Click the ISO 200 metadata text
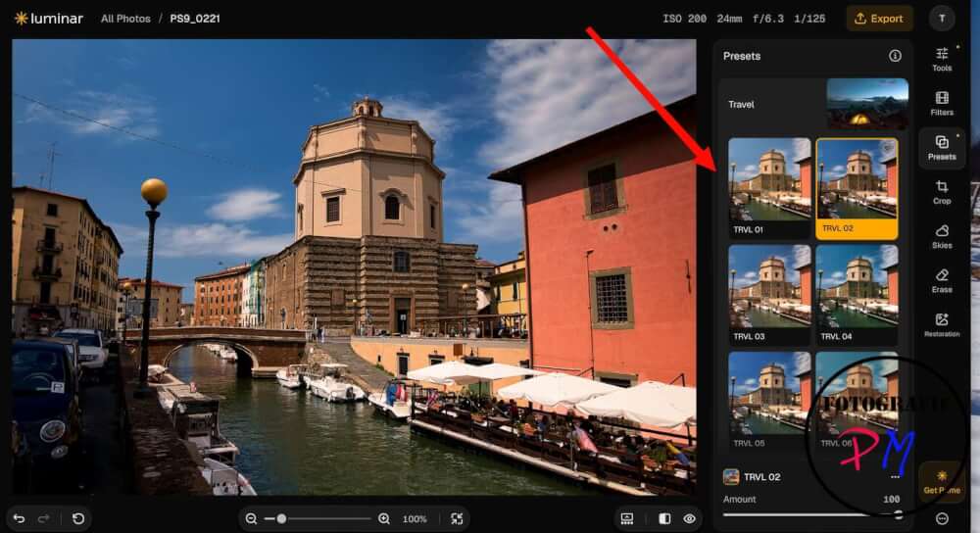The image size is (980, 533). tap(684, 19)
